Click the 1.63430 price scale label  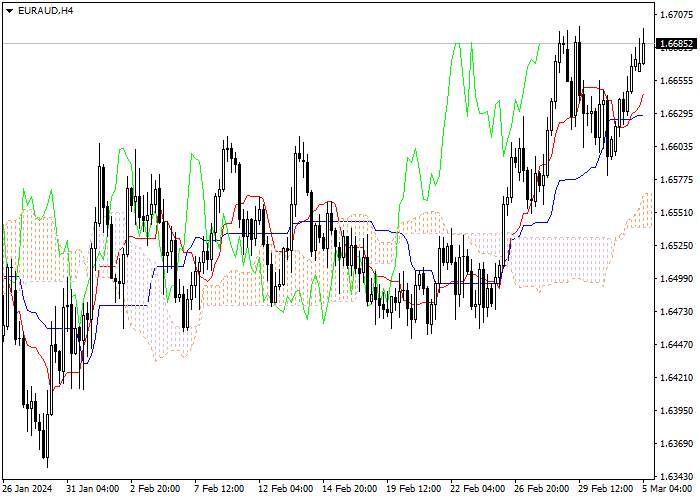(x=677, y=476)
